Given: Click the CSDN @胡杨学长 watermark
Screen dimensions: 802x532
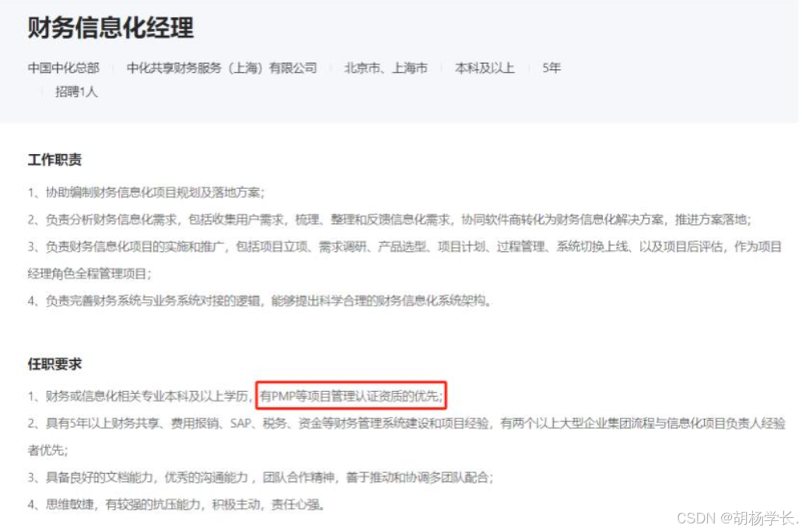Looking at the screenshot, I should click(x=737, y=518).
